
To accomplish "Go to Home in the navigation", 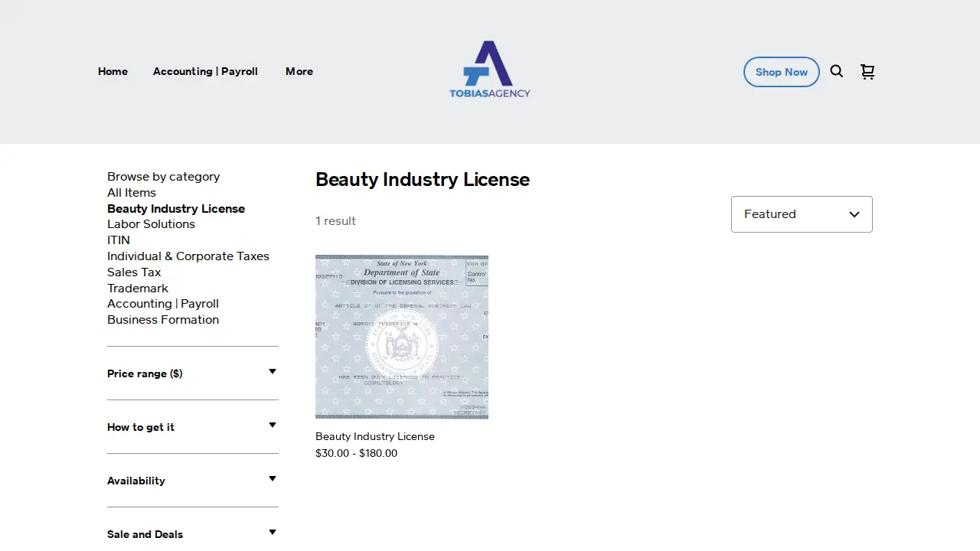I will [113, 71].
